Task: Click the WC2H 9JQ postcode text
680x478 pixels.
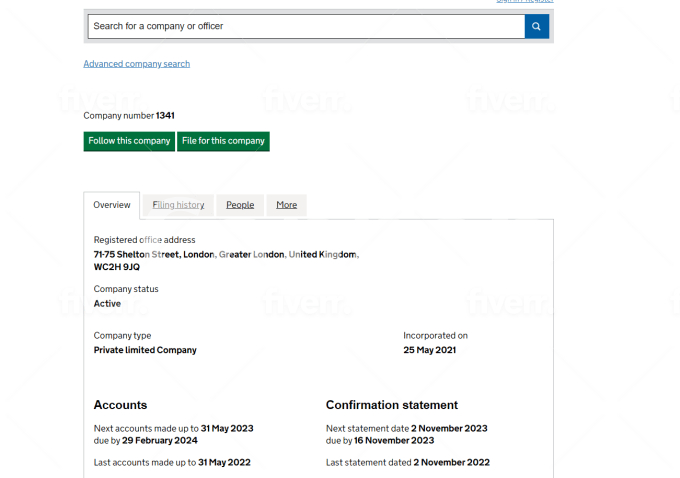Action: (117, 268)
